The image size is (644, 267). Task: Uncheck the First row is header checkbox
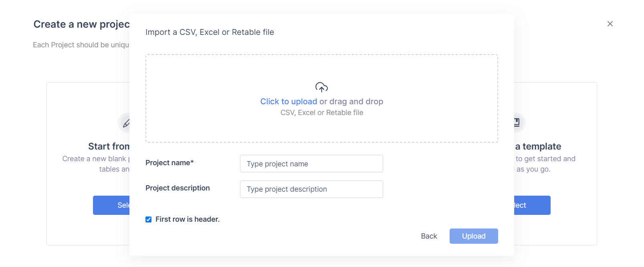(149, 219)
